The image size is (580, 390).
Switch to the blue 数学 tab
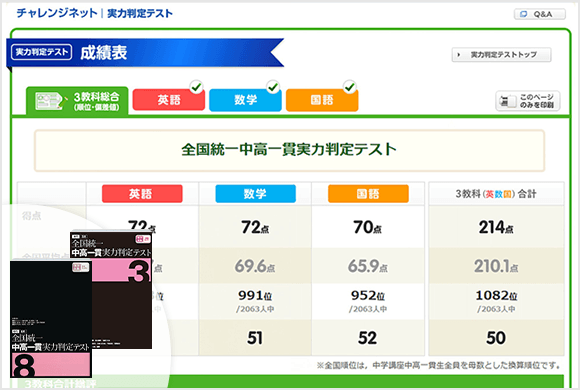(245, 100)
